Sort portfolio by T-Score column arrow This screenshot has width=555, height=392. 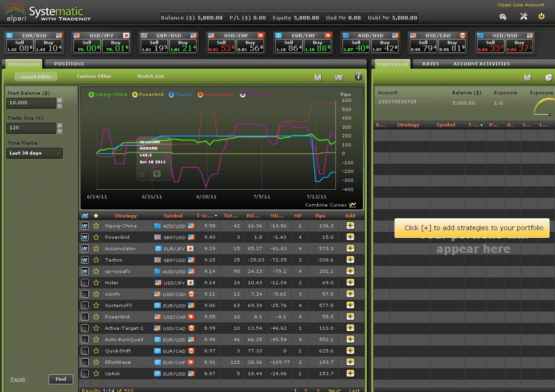[x=481, y=125]
